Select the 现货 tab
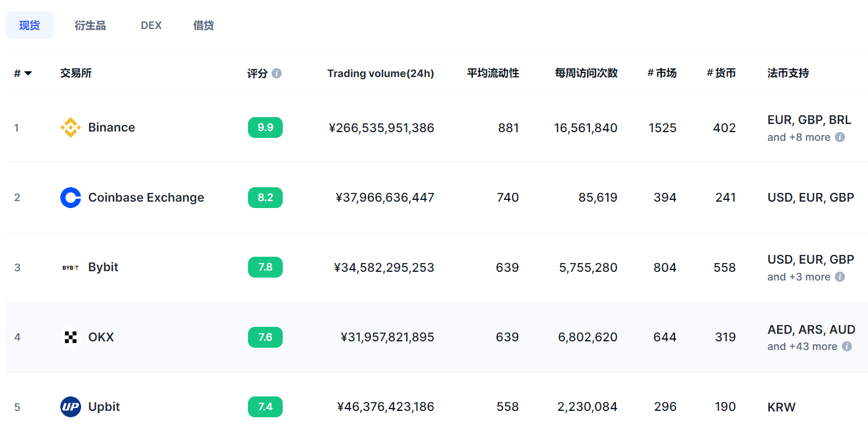This screenshot has width=868, height=430. [x=30, y=25]
